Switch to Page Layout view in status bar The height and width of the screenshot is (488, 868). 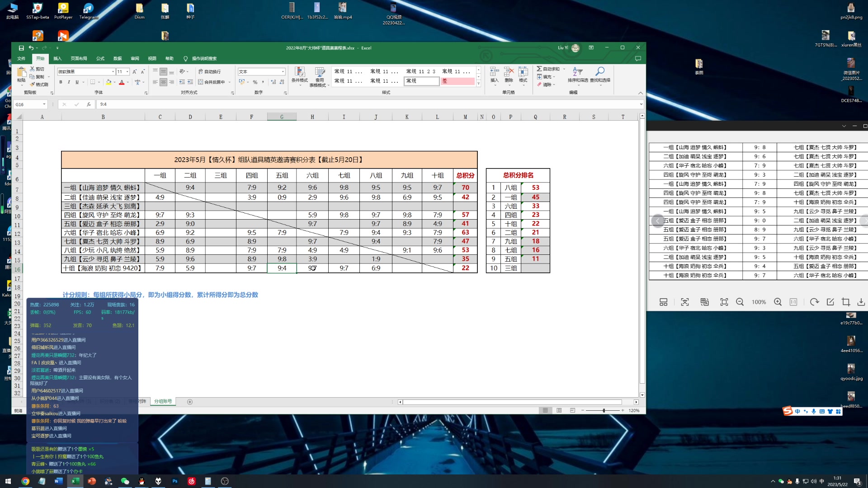[x=559, y=411]
